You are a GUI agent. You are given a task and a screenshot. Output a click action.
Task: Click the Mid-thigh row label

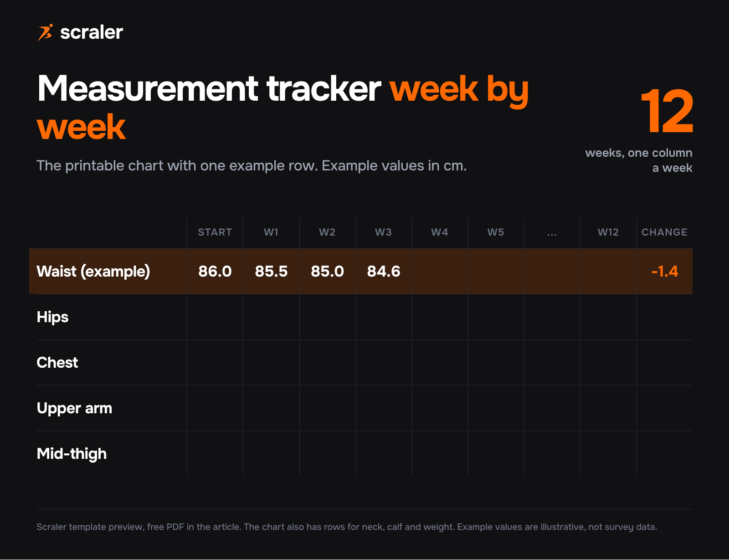pos(72,454)
